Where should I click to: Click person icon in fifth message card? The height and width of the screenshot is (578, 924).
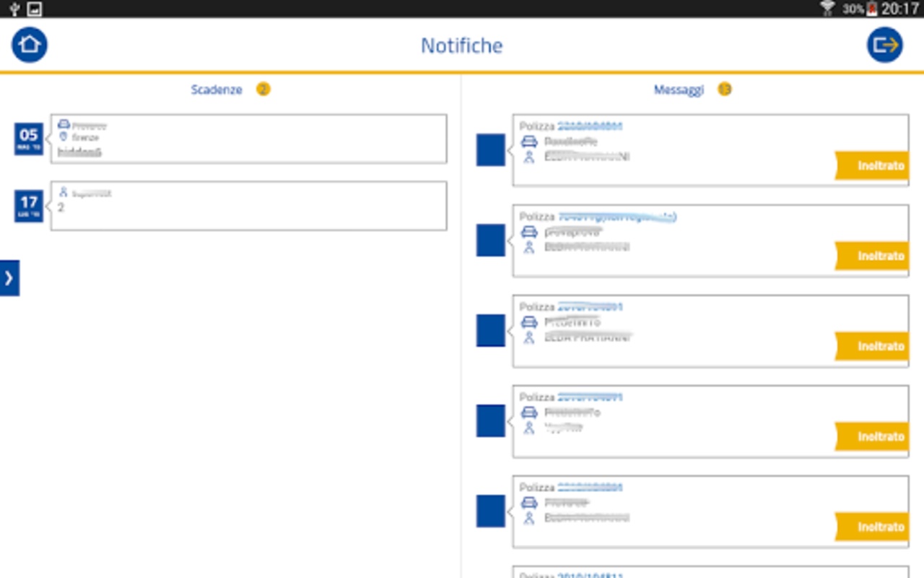click(529, 518)
